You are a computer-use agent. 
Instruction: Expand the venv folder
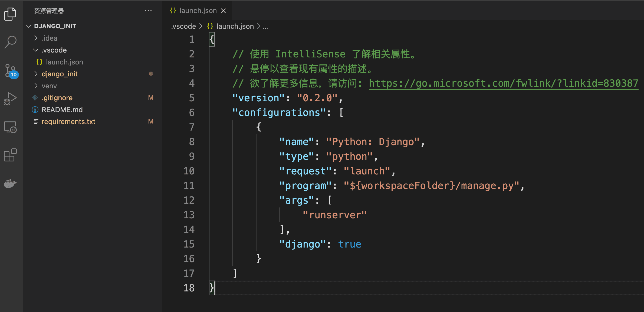point(36,86)
